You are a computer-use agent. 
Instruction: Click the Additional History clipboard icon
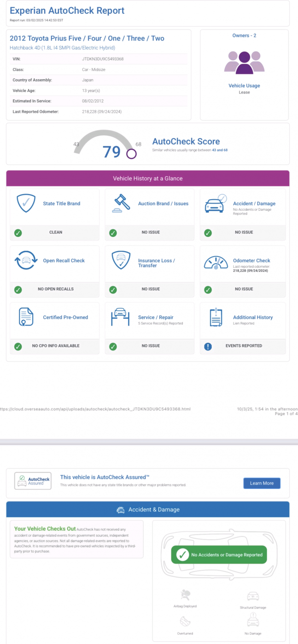coord(216,317)
